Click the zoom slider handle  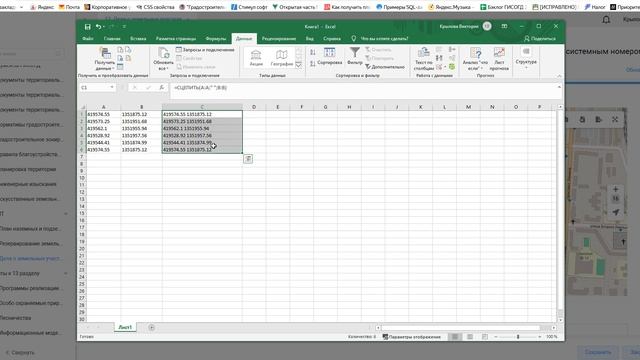[518, 337]
